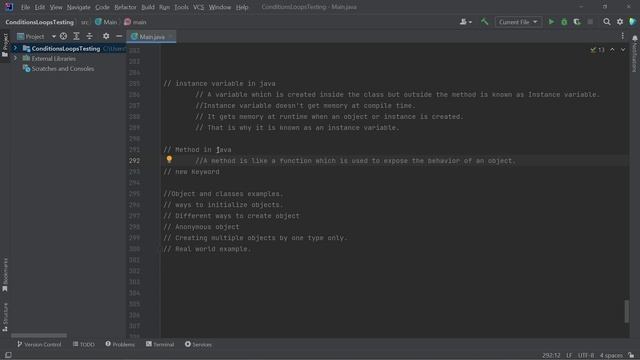The width and height of the screenshot is (640, 360).
Task: Open the Help menu
Action: coord(242,7)
